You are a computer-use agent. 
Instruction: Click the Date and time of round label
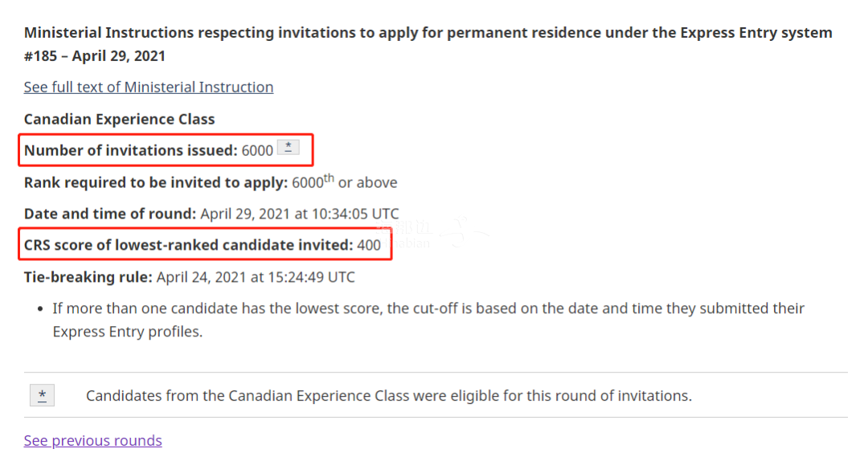pos(109,214)
